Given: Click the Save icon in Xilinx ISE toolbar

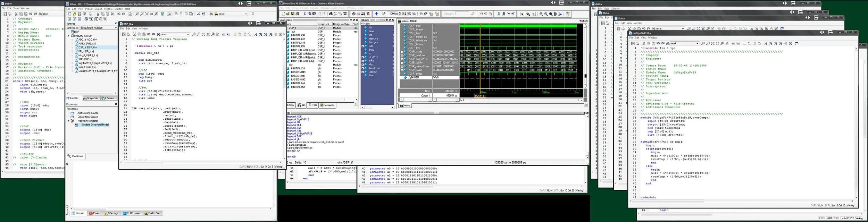Looking at the screenshot, I should (80, 14).
